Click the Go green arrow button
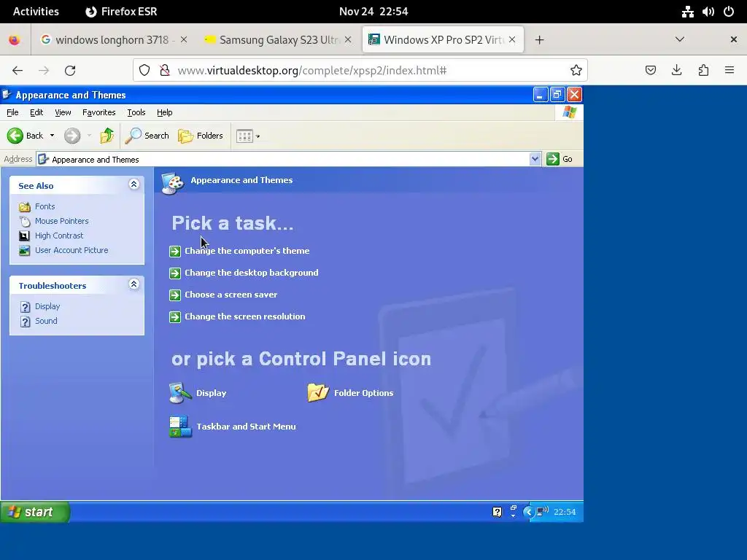Screen dimensions: 747x560 [x=553, y=159]
